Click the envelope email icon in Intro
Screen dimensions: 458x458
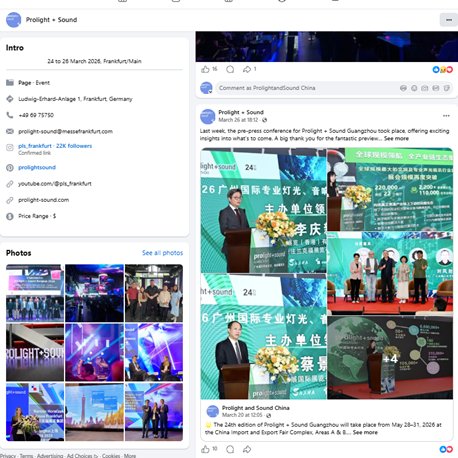point(10,131)
